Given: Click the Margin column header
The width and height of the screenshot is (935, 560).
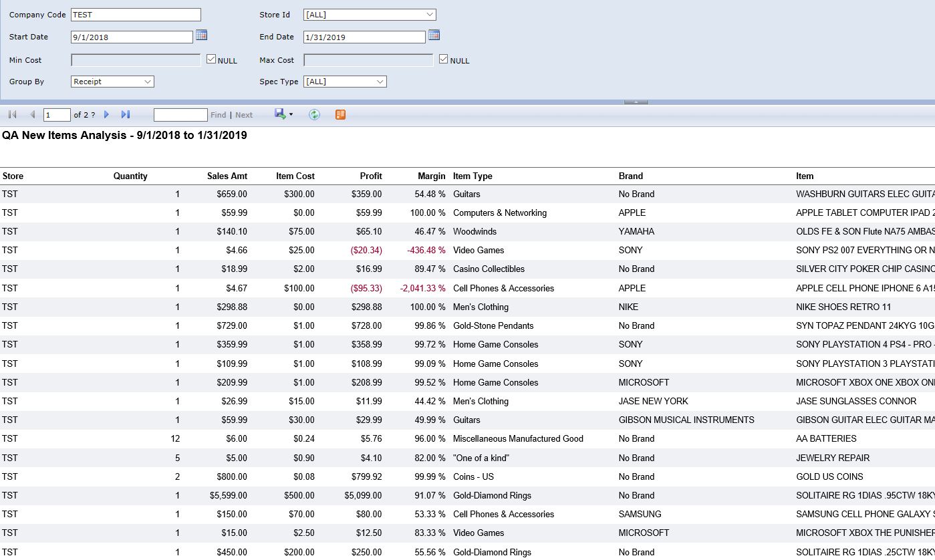Looking at the screenshot, I should (432, 176).
